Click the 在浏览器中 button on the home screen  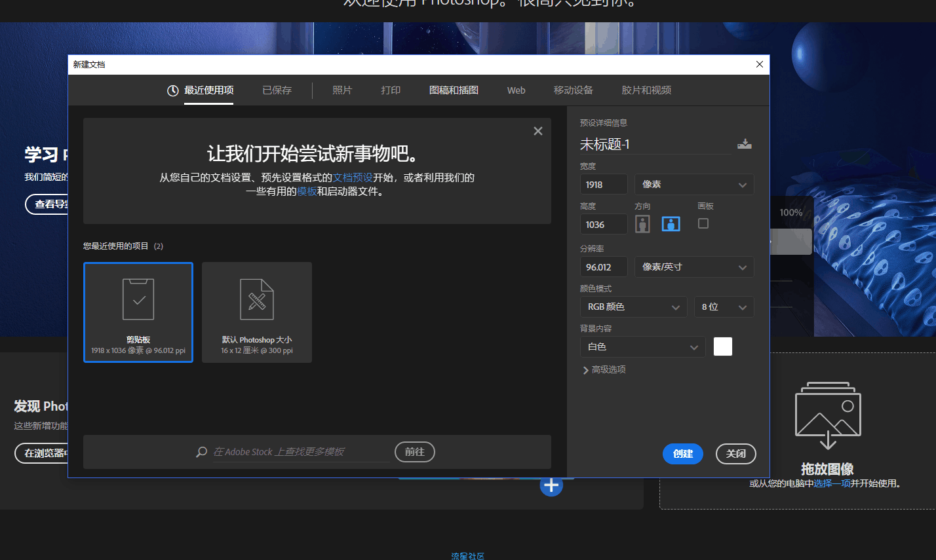[x=42, y=453]
